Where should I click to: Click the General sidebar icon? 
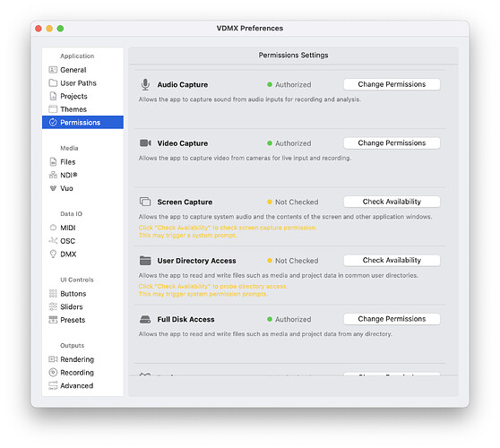click(x=53, y=70)
